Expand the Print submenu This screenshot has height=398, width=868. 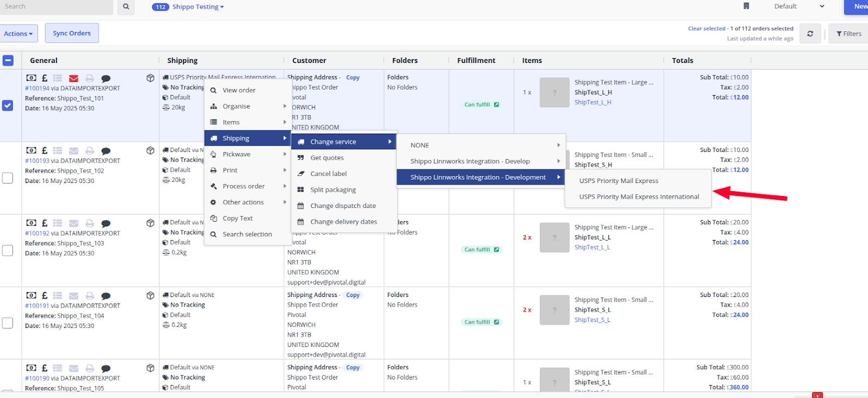click(x=248, y=170)
